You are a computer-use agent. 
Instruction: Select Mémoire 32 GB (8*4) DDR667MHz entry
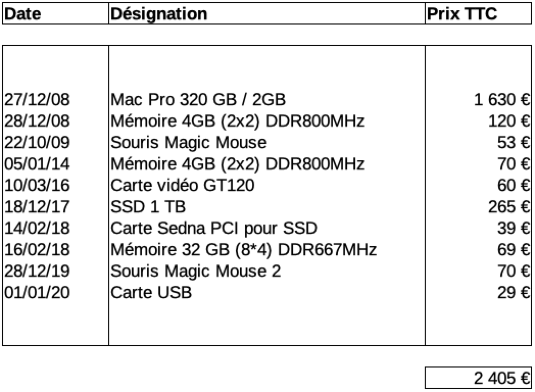[x=244, y=250]
